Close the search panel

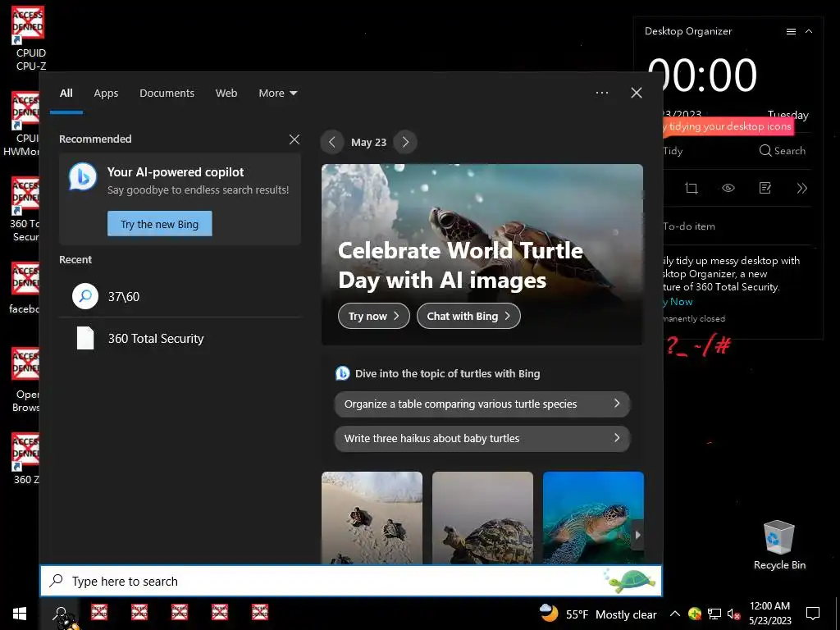(637, 93)
